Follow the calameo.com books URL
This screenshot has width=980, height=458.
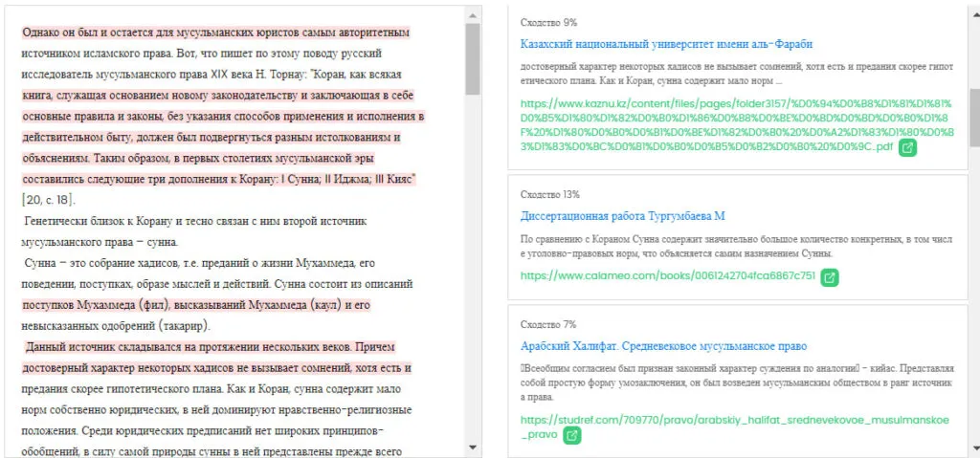pos(667,276)
